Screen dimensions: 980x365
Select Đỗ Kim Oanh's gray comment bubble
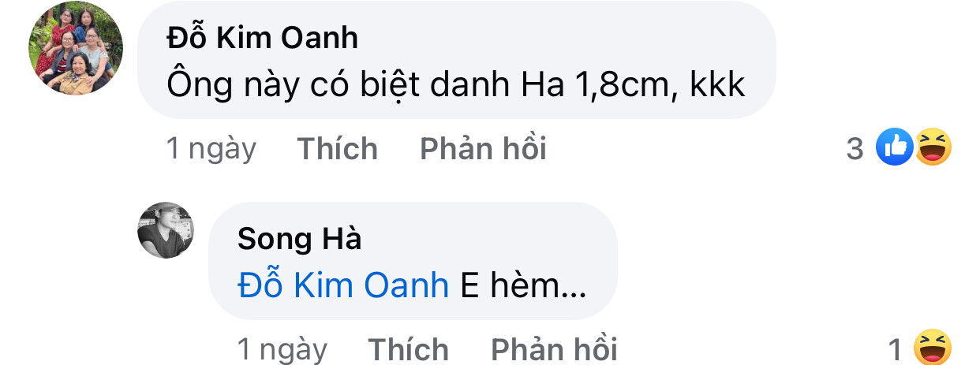point(457,61)
